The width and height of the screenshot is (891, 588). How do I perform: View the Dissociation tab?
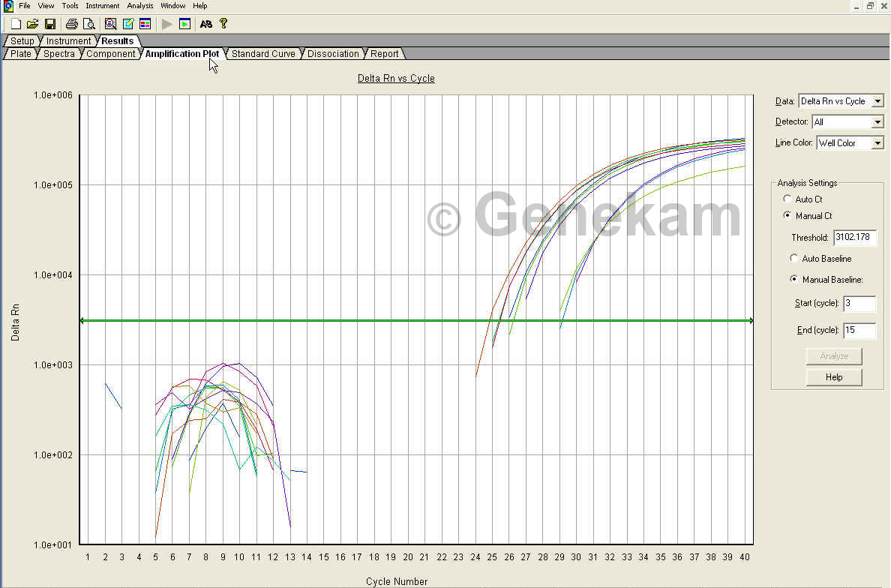coord(333,54)
